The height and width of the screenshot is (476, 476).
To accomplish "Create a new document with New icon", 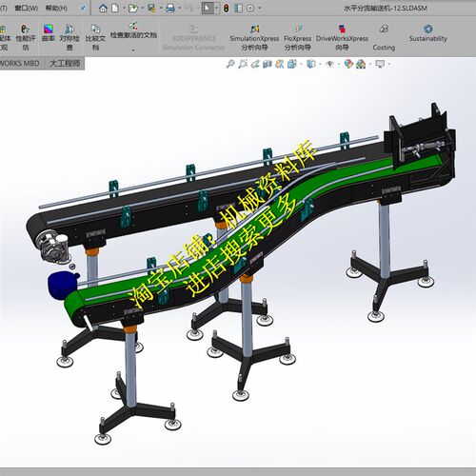I will point(115,9).
